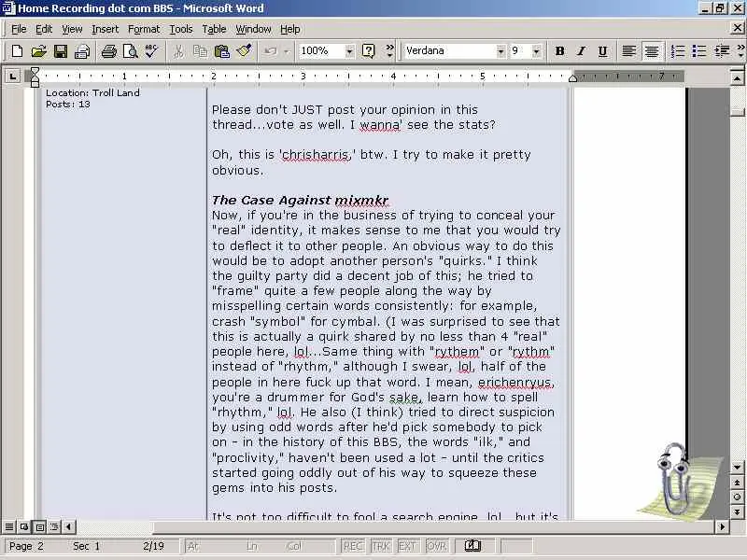Switch to Normal view
Screen dimensions: 747x560
[9, 526]
